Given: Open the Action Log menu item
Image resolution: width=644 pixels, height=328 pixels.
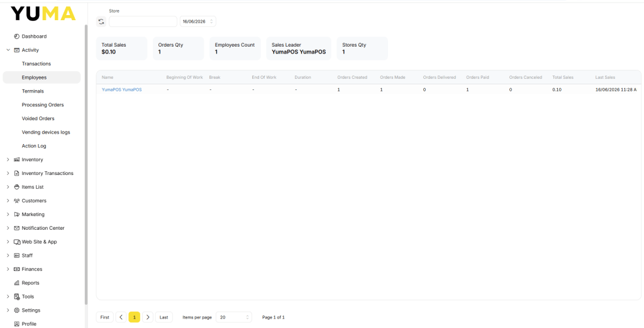Looking at the screenshot, I should tap(34, 146).
